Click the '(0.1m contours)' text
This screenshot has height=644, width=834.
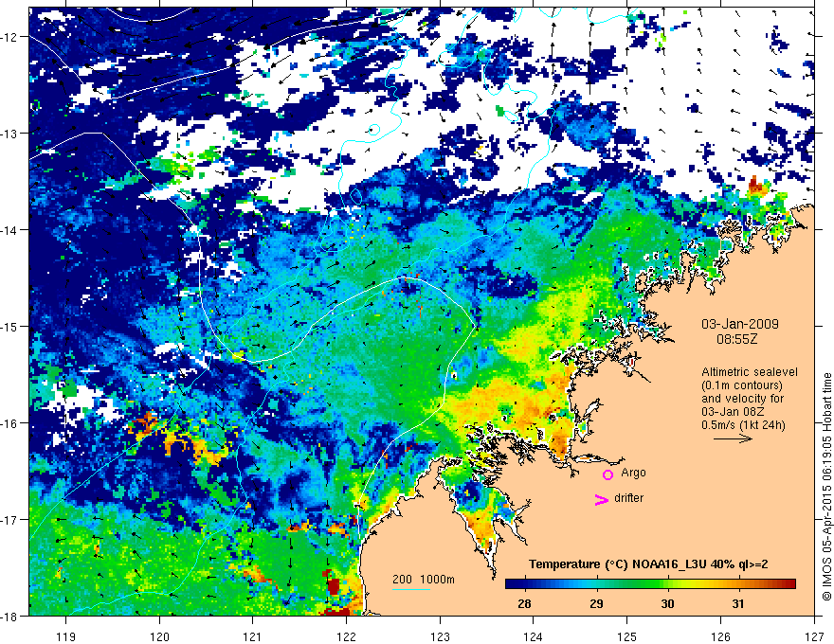click(742, 385)
